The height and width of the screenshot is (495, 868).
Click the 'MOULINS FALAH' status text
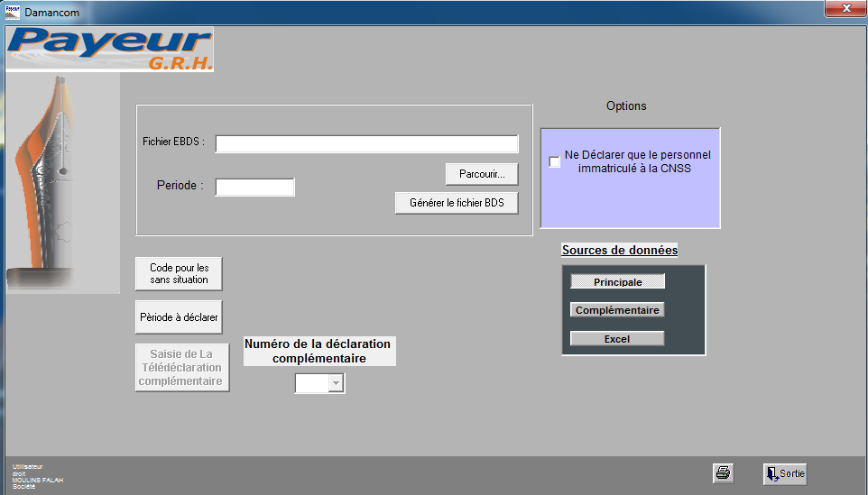click(x=38, y=480)
